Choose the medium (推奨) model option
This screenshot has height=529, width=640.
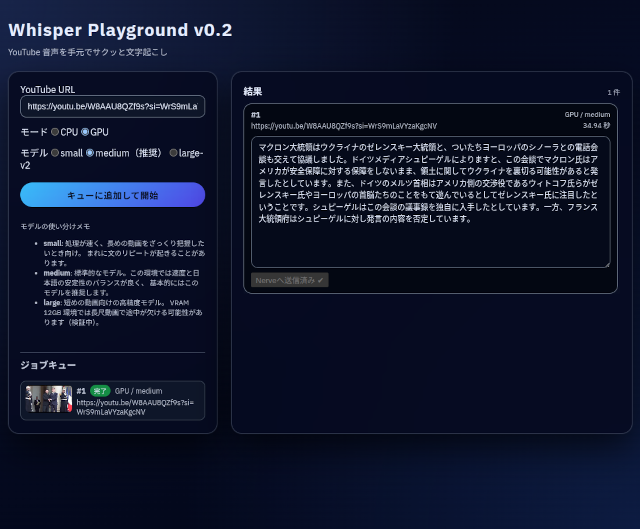point(90,153)
